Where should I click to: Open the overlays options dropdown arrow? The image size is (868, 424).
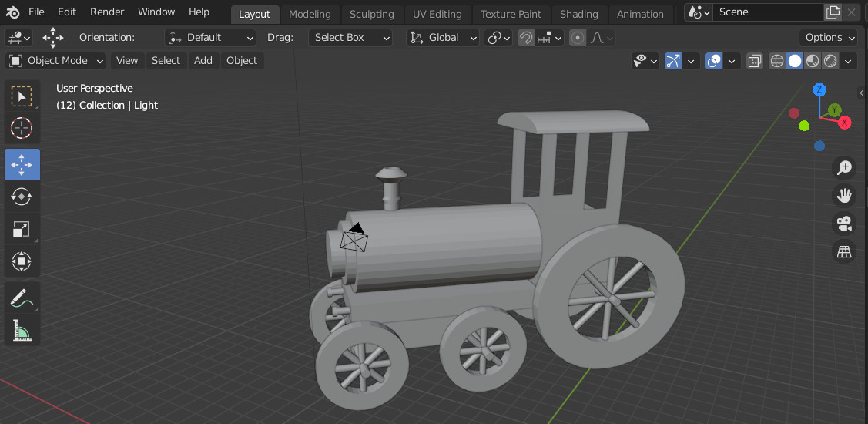point(732,61)
